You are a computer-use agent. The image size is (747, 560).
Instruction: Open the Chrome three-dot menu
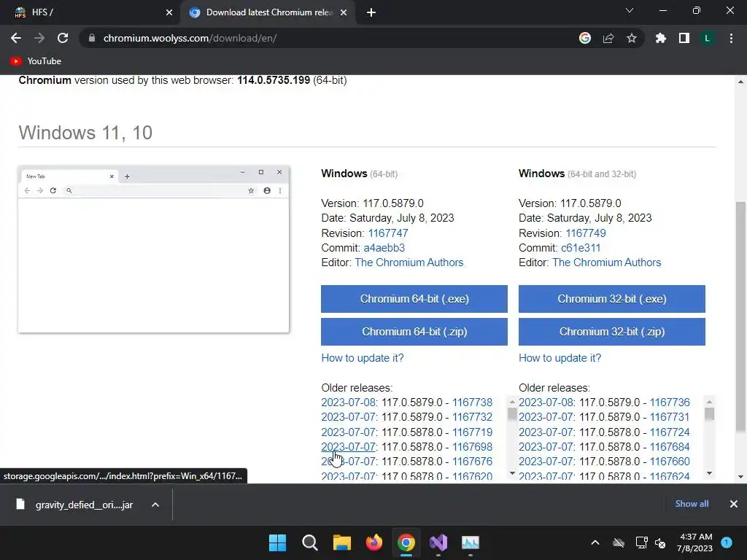(x=731, y=38)
